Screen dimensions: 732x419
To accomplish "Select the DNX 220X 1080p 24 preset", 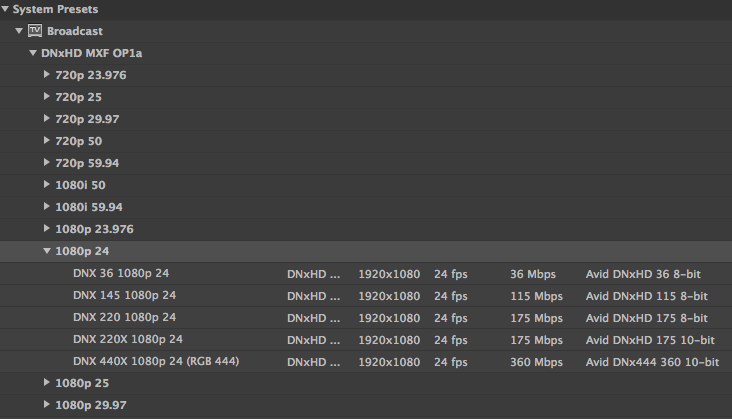I will (x=128, y=339).
